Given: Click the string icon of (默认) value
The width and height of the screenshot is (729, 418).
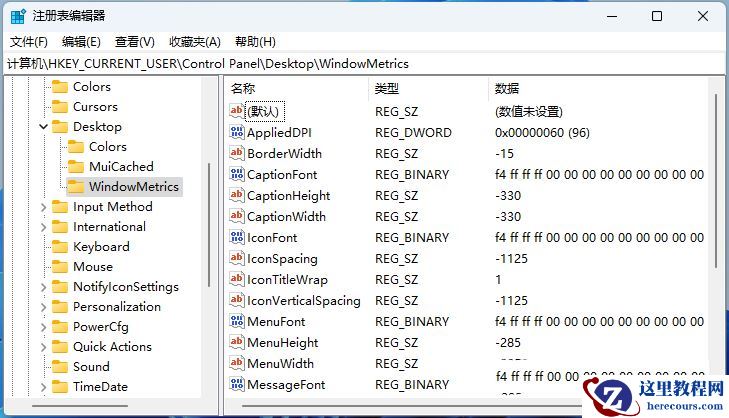Looking at the screenshot, I should pos(236,111).
